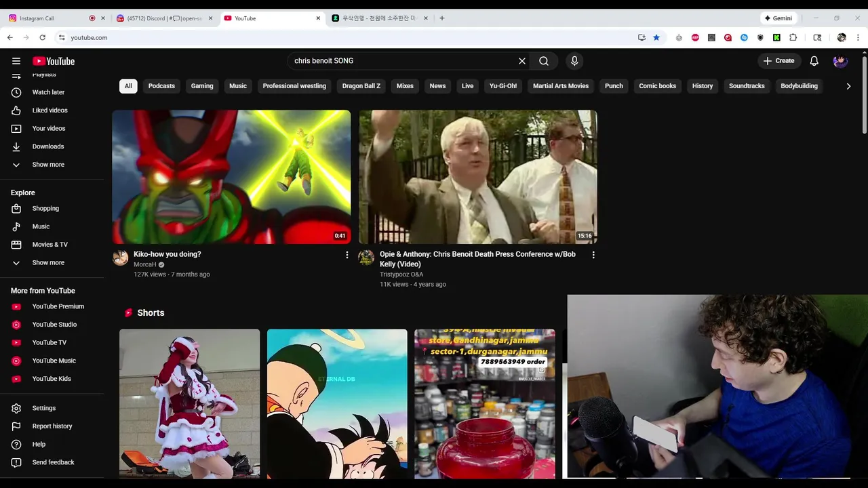The image size is (868, 488).
Task: Play the press conference video thumbnail
Action: [x=478, y=177]
